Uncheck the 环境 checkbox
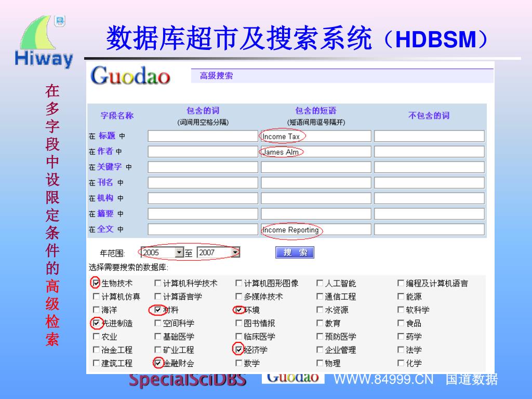Image resolution: width=532 pixels, height=399 pixels. [x=238, y=310]
